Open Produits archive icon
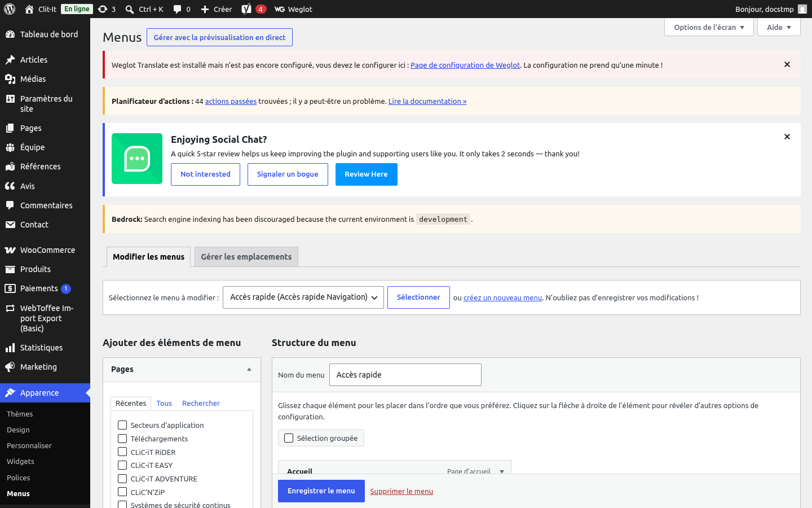The image size is (812, 508). [x=10, y=269]
